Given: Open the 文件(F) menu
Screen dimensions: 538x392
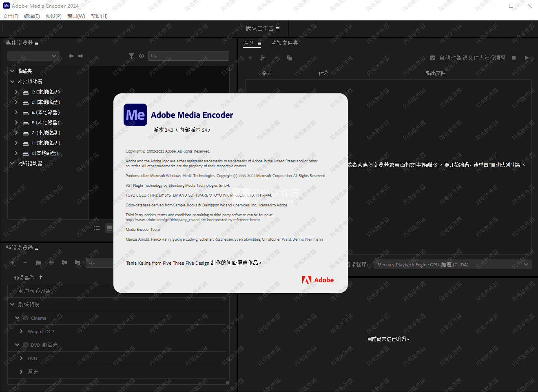Looking at the screenshot, I should [x=11, y=16].
